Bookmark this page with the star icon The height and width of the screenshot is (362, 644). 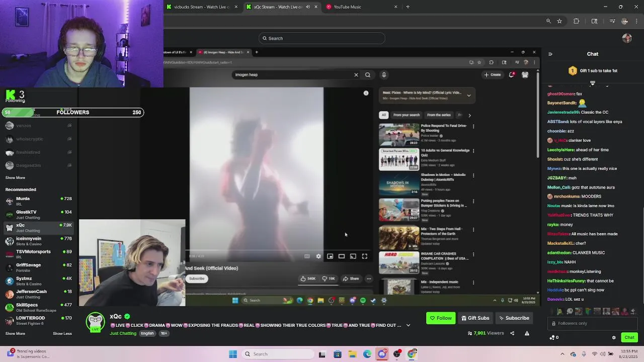pyautogui.click(x=559, y=21)
